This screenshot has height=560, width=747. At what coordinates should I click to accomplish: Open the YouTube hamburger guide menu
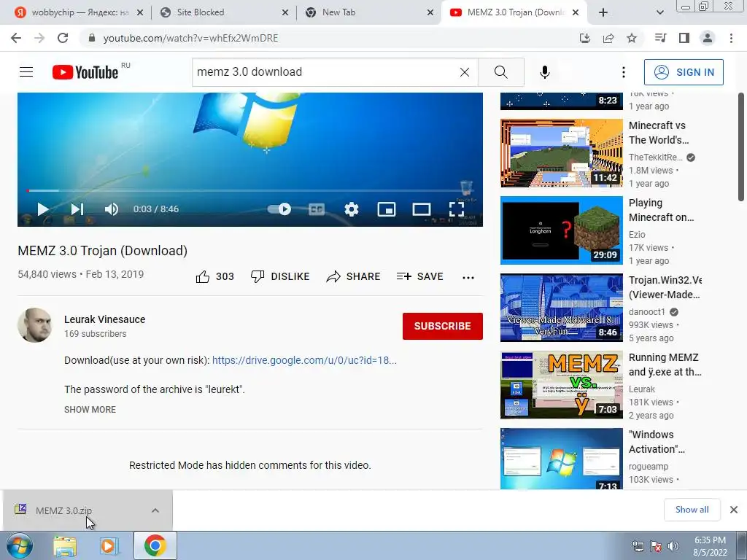26,72
